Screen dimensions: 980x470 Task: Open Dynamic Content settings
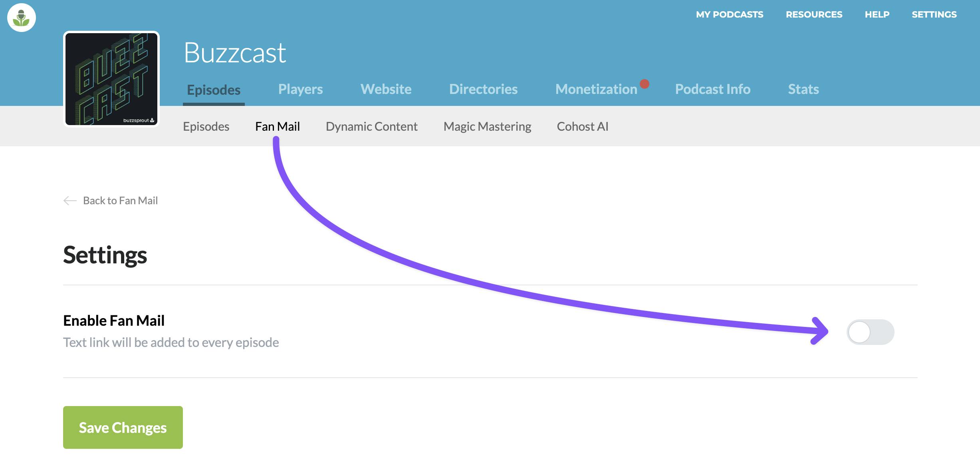click(x=371, y=126)
